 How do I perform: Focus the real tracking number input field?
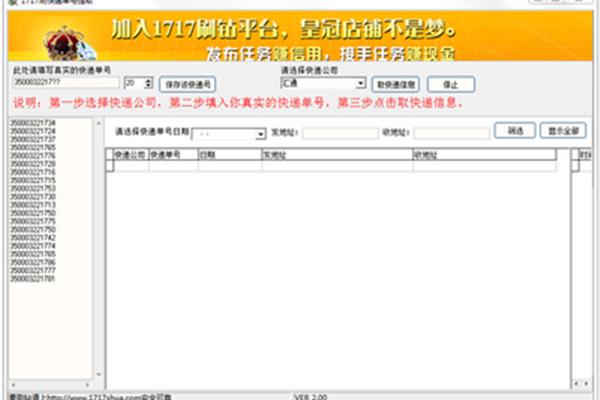coord(67,82)
